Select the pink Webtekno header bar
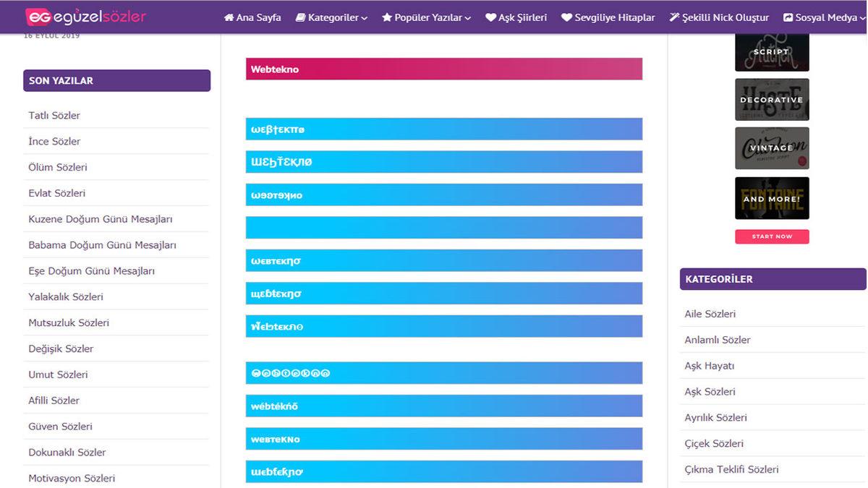Viewport: 868px width, 488px height. pyautogui.click(x=444, y=69)
